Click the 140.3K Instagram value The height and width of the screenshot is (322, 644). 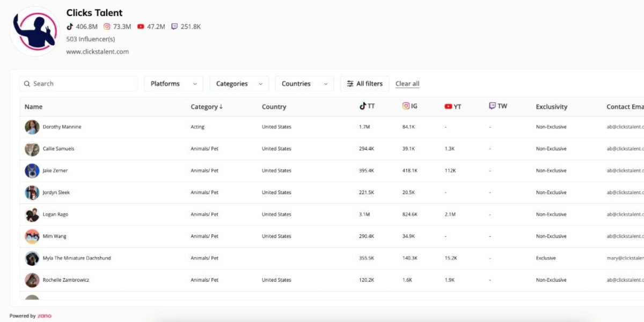[409, 258]
